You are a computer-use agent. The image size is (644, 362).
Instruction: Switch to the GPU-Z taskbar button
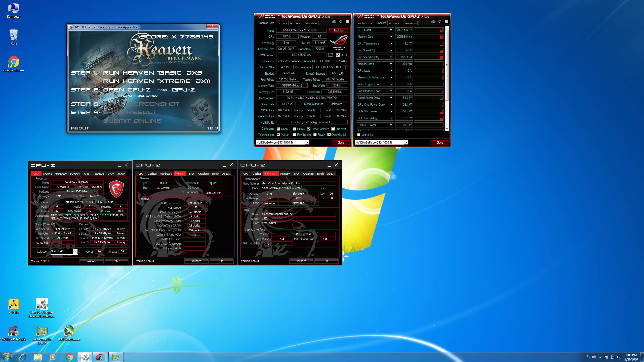pos(115,357)
